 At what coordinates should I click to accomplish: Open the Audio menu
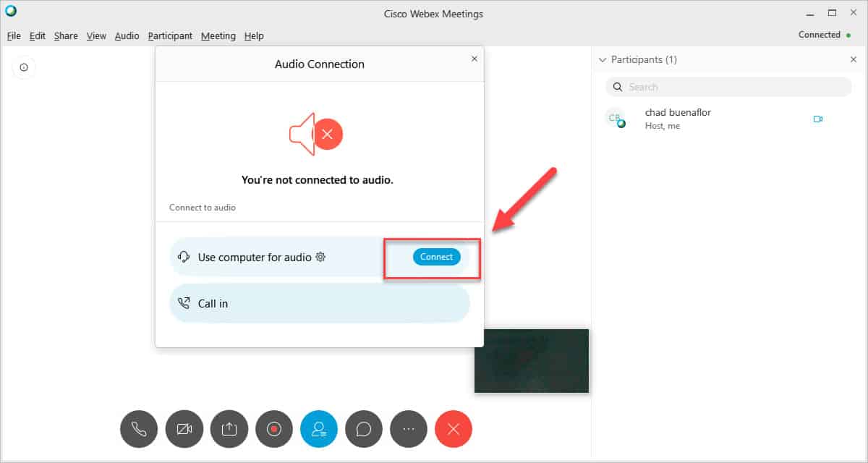(x=127, y=35)
